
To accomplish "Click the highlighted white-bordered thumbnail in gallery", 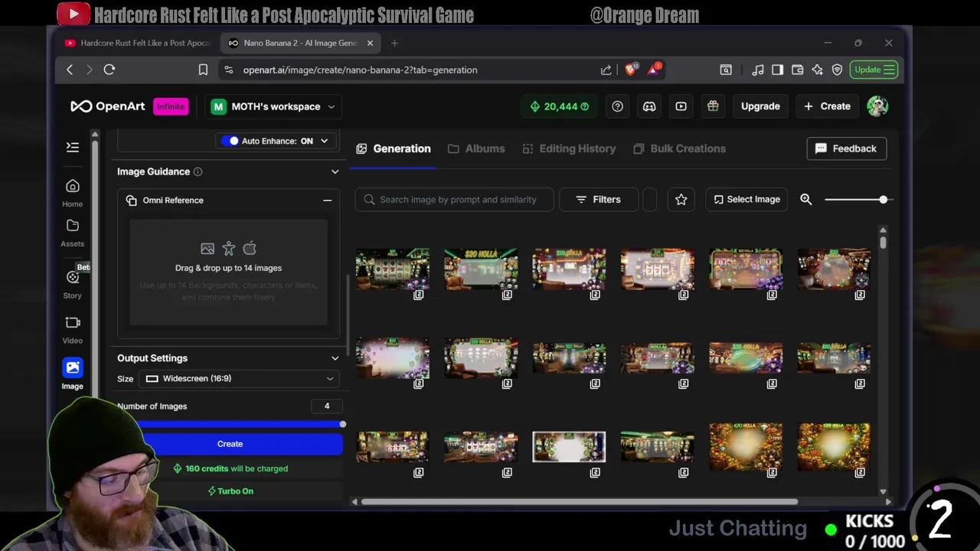I will (x=569, y=447).
